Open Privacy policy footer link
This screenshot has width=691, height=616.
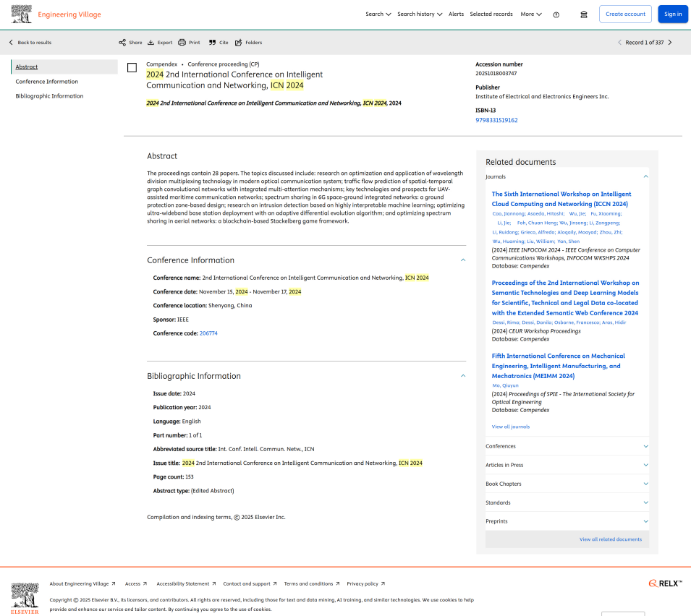tap(366, 584)
